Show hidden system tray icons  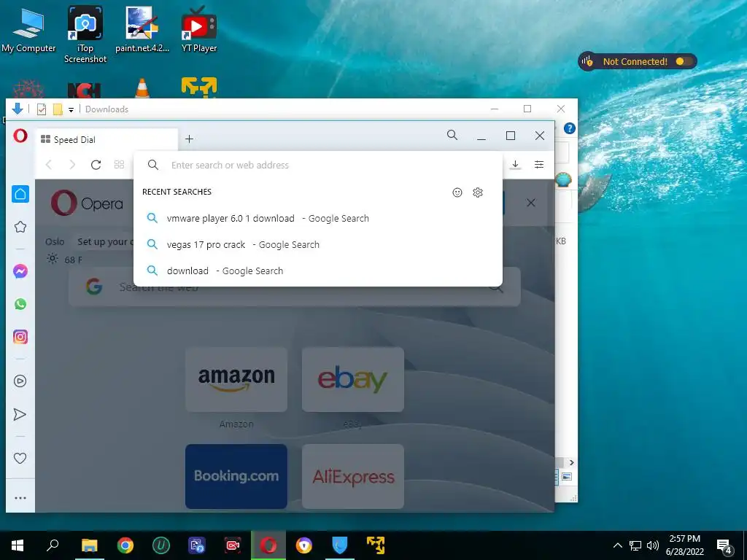coord(617,545)
